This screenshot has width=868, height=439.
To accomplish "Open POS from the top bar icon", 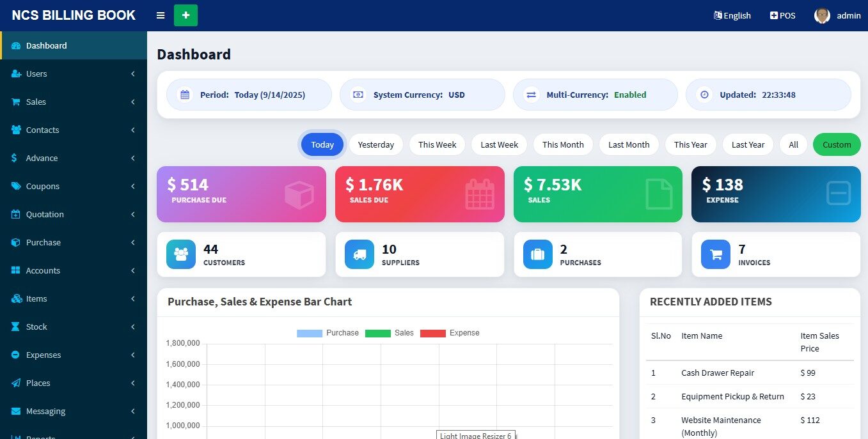I will [x=782, y=15].
